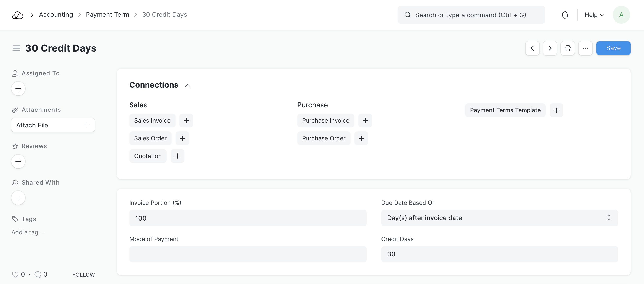Go to next record arrow
The width and height of the screenshot is (644, 284).
click(x=550, y=48)
